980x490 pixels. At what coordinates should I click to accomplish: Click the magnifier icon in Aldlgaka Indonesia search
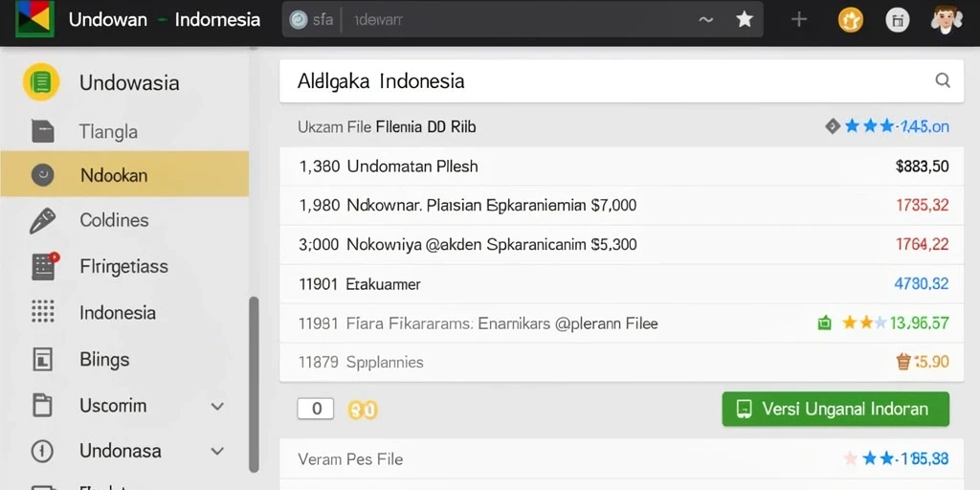point(943,80)
